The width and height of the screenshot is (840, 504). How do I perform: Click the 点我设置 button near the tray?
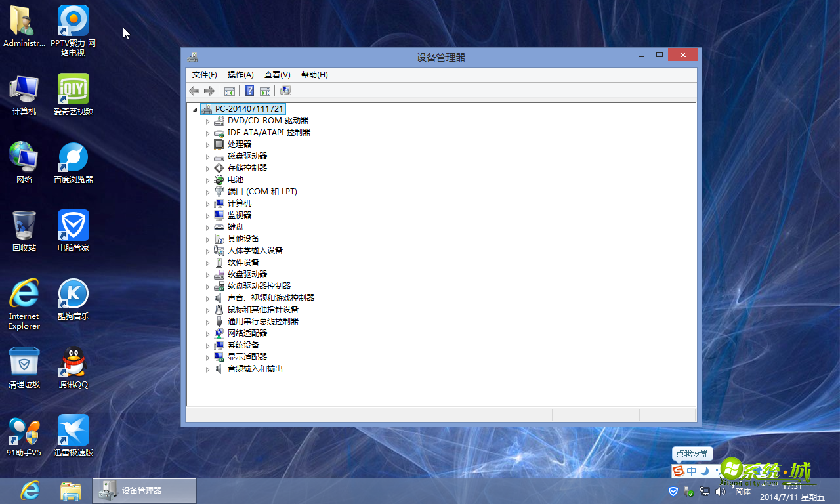[x=692, y=453]
